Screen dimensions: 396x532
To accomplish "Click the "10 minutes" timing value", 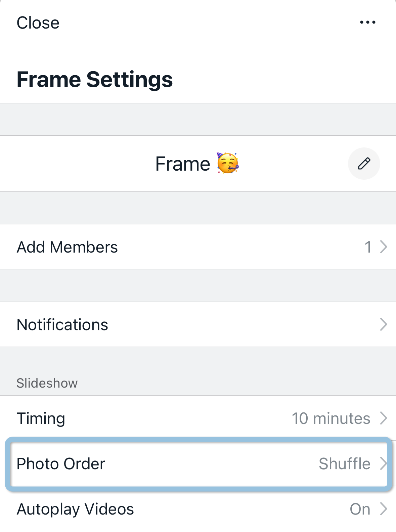I will (331, 418).
